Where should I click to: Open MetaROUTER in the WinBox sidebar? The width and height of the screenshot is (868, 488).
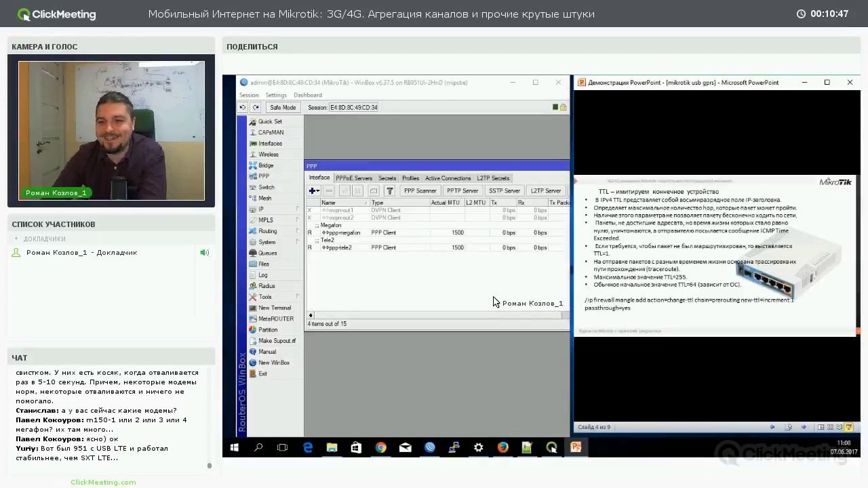tap(275, 319)
